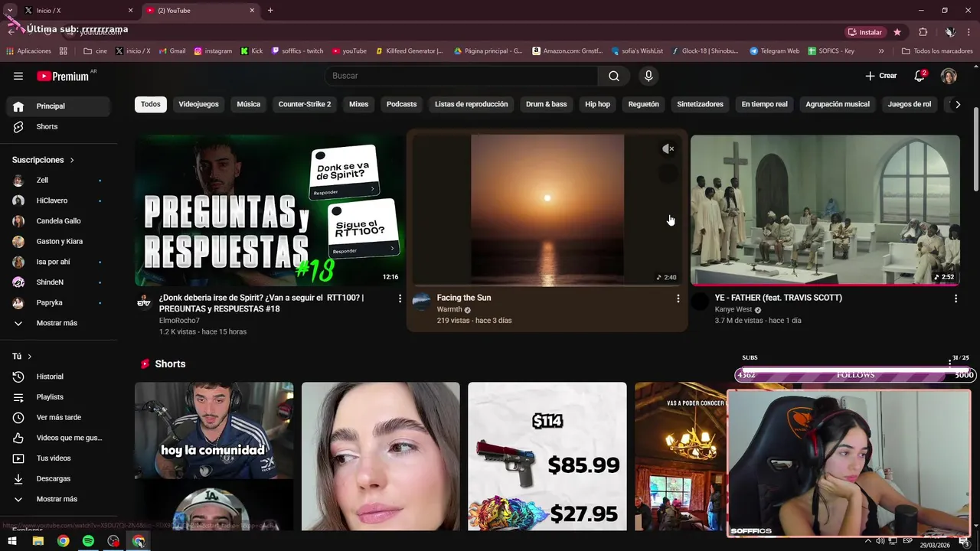Open the Kanye West channel link

733,310
